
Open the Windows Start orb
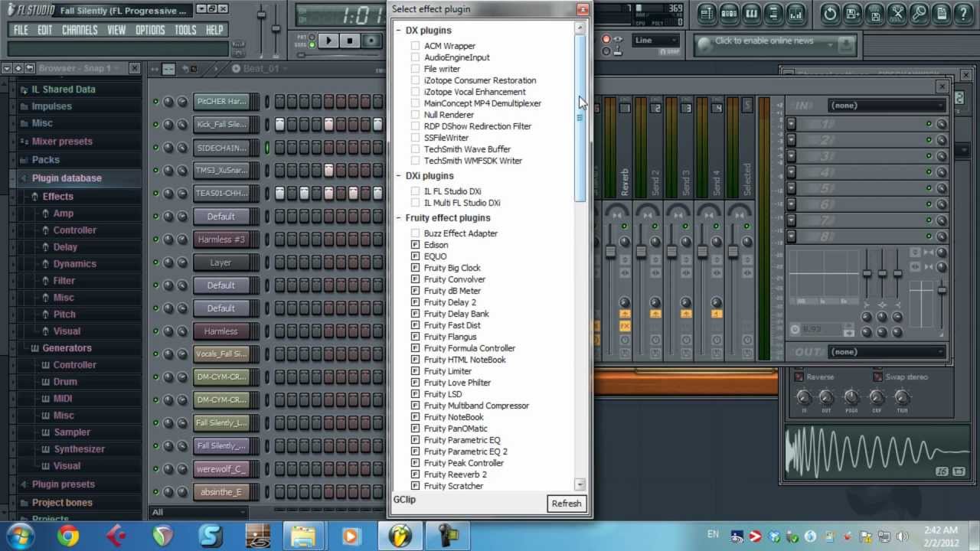coord(18,536)
